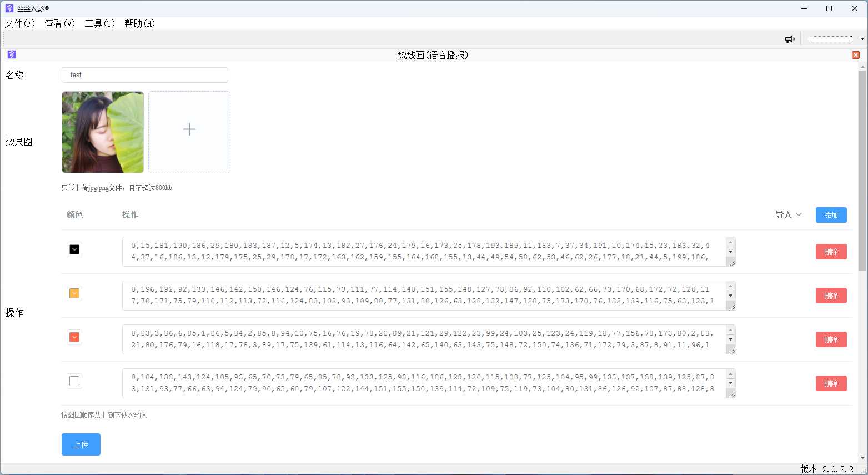Click the purple app icon beside panel title
The image size is (868, 475).
[x=12, y=54]
